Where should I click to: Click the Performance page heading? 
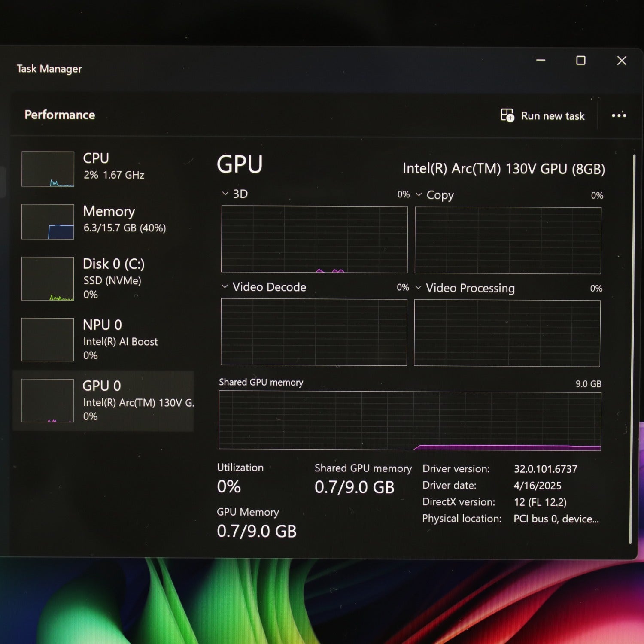pos(60,115)
